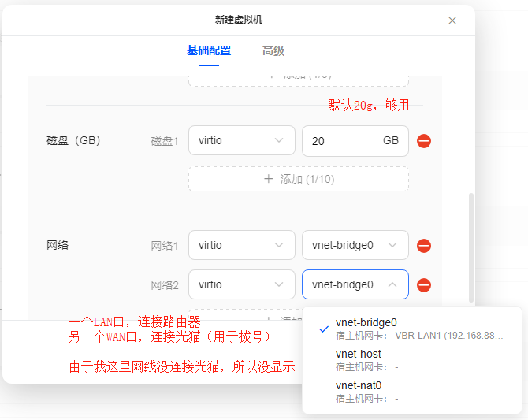The width and height of the screenshot is (528, 420).
Task: Click the blue checkmark beside vnet-bridge0 option
Action: 324,329
